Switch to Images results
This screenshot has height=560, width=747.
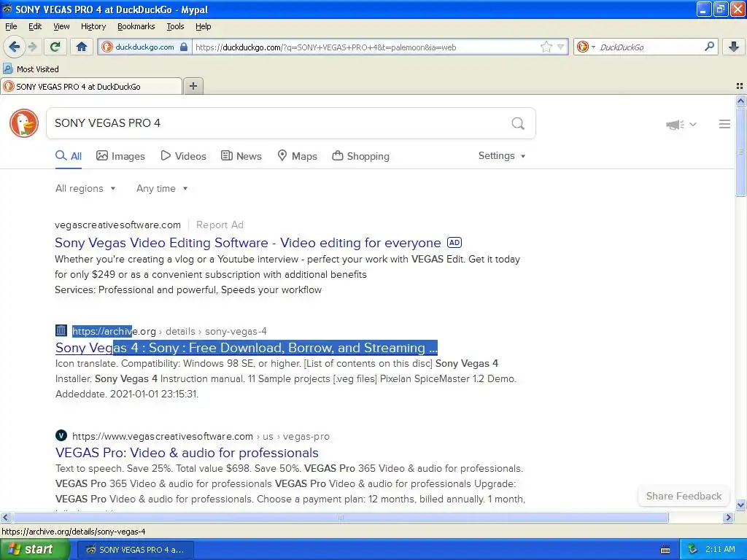point(120,156)
